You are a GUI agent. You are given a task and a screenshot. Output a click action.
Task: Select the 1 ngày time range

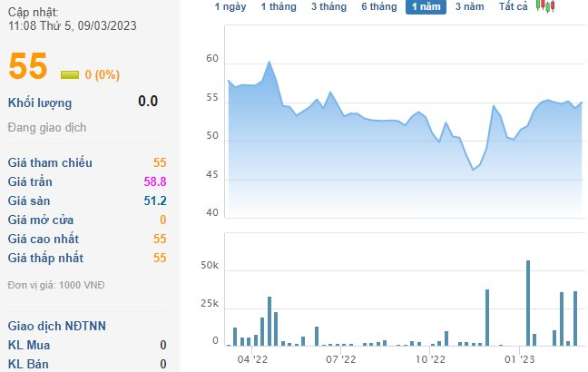point(230,6)
